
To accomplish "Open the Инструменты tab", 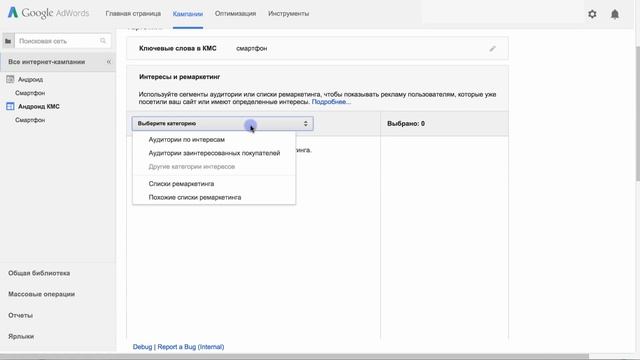I will pos(289,13).
